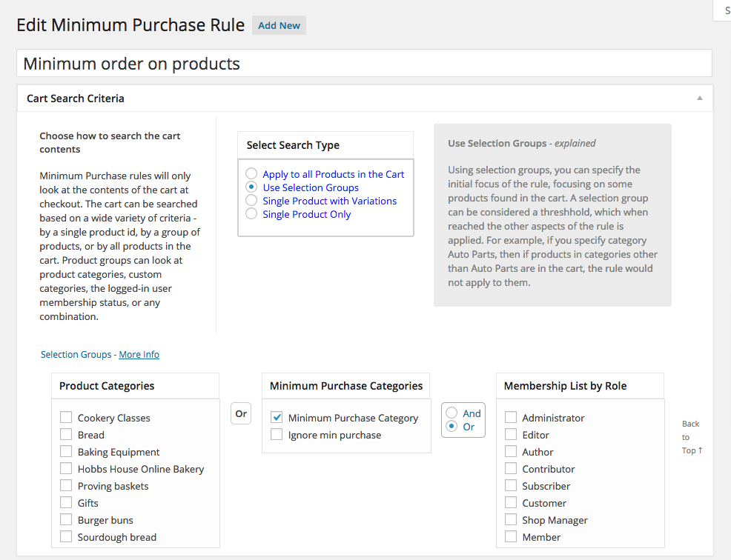The width and height of the screenshot is (731, 560).
Task: Click the Back to Top link
Action: (691, 437)
